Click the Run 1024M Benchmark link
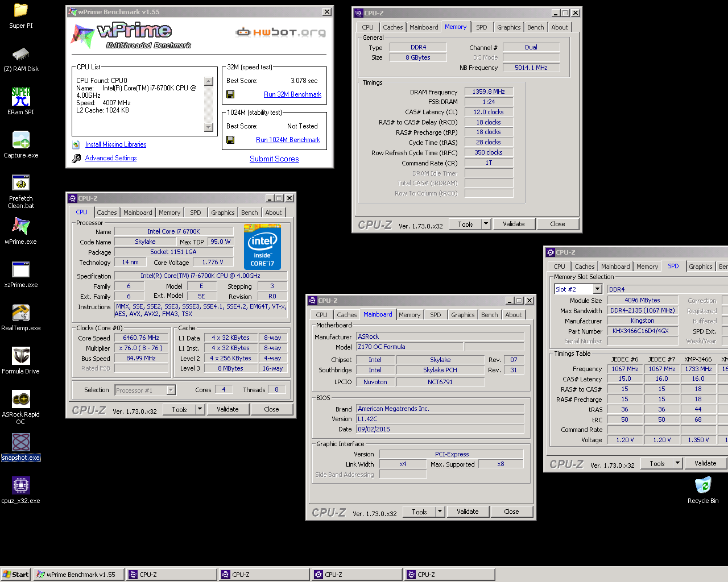 click(x=288, y=140)
